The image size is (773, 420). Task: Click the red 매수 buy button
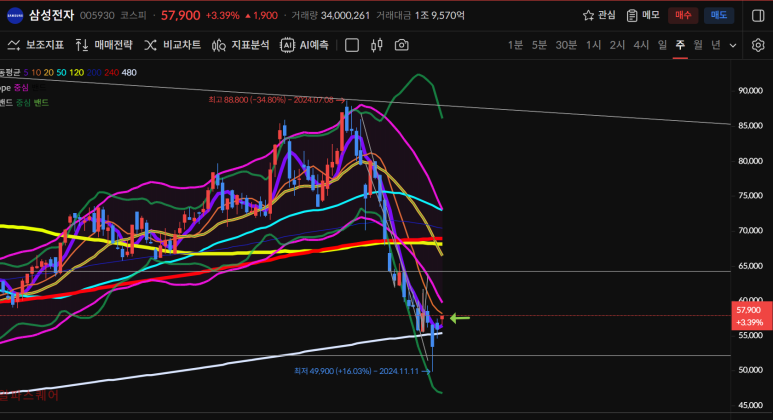[x=683, y=15]
